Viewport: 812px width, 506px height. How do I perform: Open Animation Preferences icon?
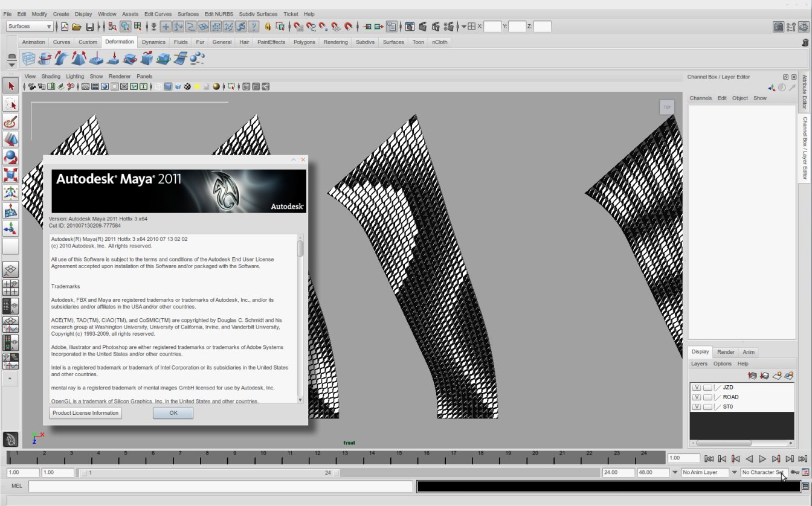point(805,472)
